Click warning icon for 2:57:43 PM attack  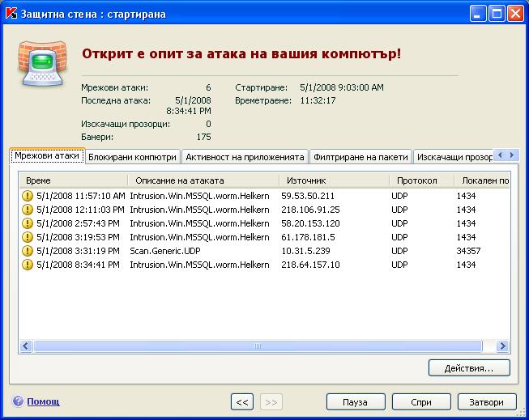(x=28, y=223)
